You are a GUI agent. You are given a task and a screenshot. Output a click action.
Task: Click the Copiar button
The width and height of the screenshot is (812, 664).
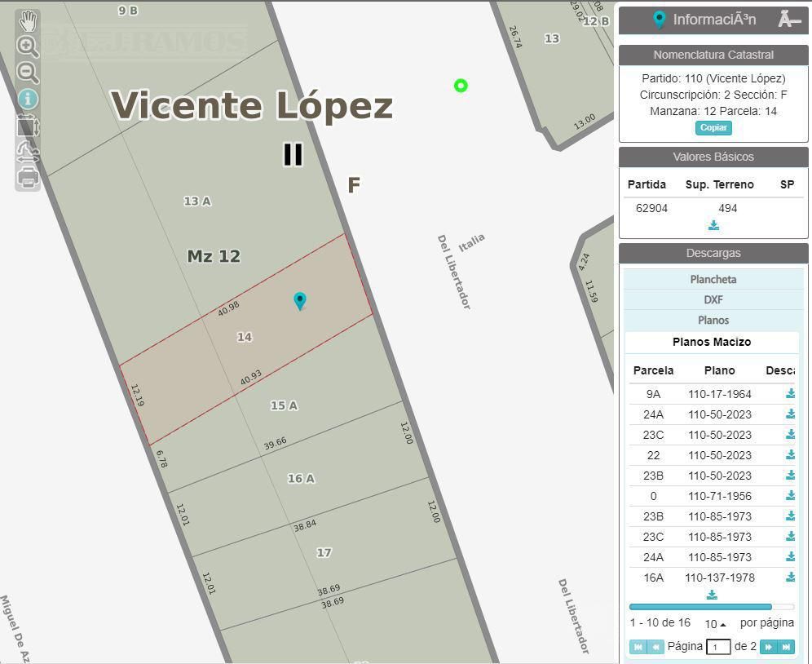[713, 127]
